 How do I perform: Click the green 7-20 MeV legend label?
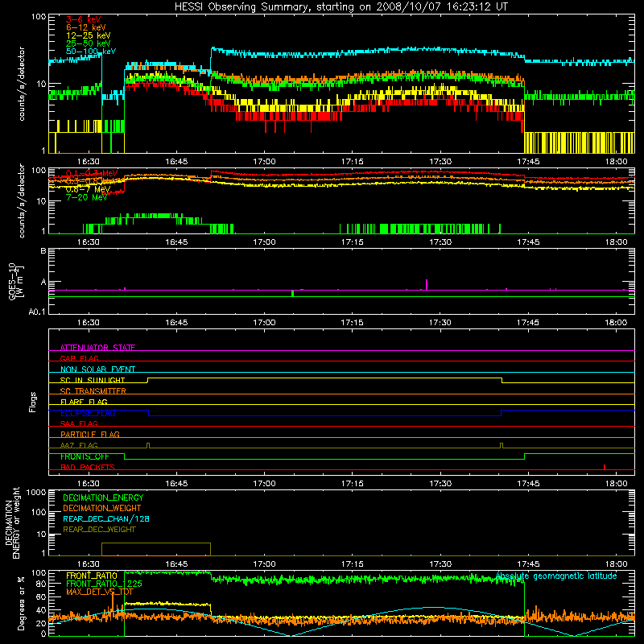click(x=86, y=197)
